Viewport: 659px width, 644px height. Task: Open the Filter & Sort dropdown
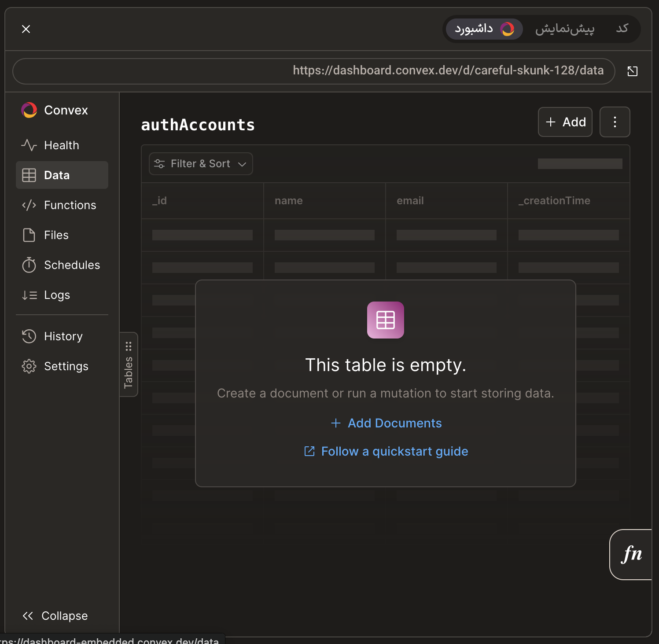pyautogui.click(x=200, y=163)
